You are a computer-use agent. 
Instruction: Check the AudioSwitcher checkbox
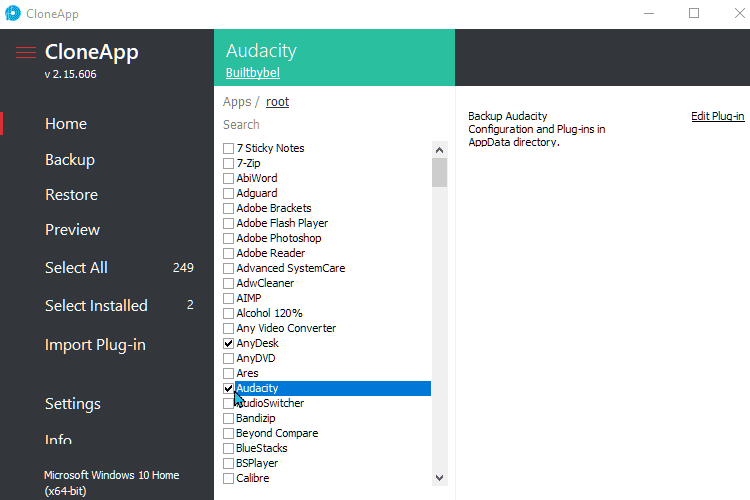229,403
